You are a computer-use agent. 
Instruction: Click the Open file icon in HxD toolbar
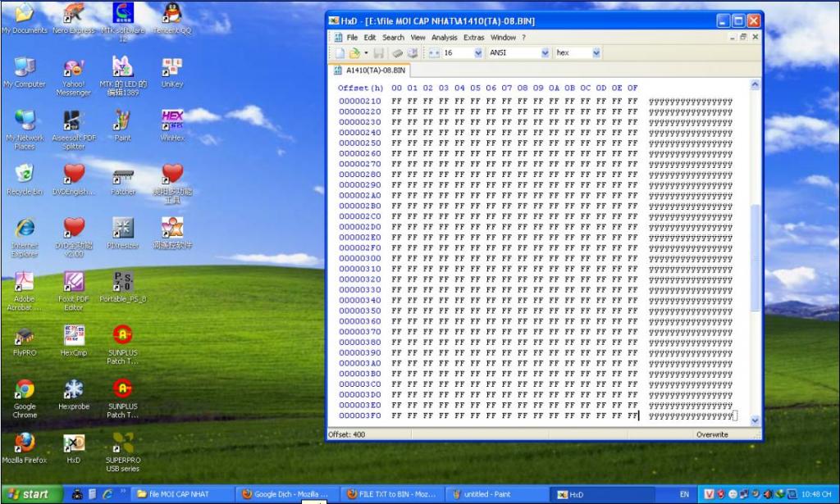click(x=354, y=53)
